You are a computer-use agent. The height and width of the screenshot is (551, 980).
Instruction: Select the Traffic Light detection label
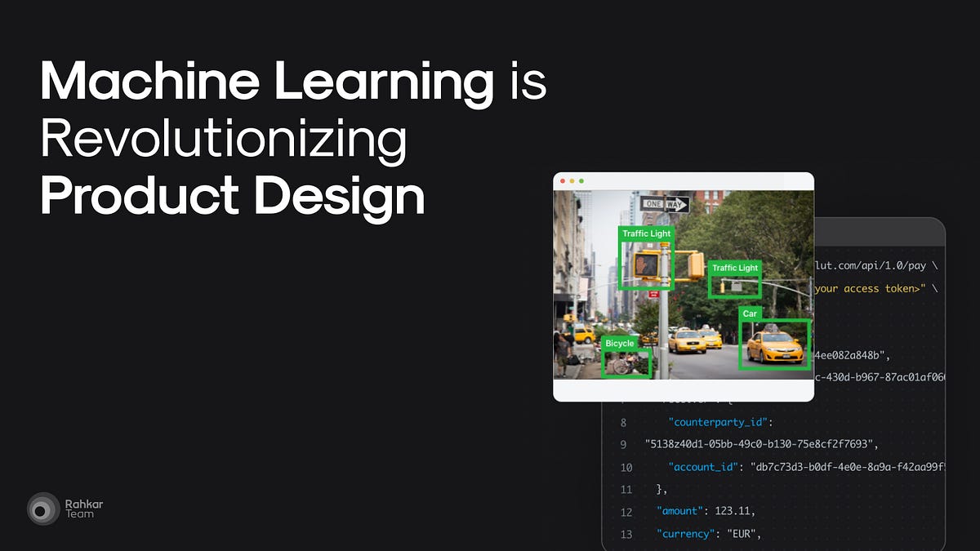click(646, 233)
